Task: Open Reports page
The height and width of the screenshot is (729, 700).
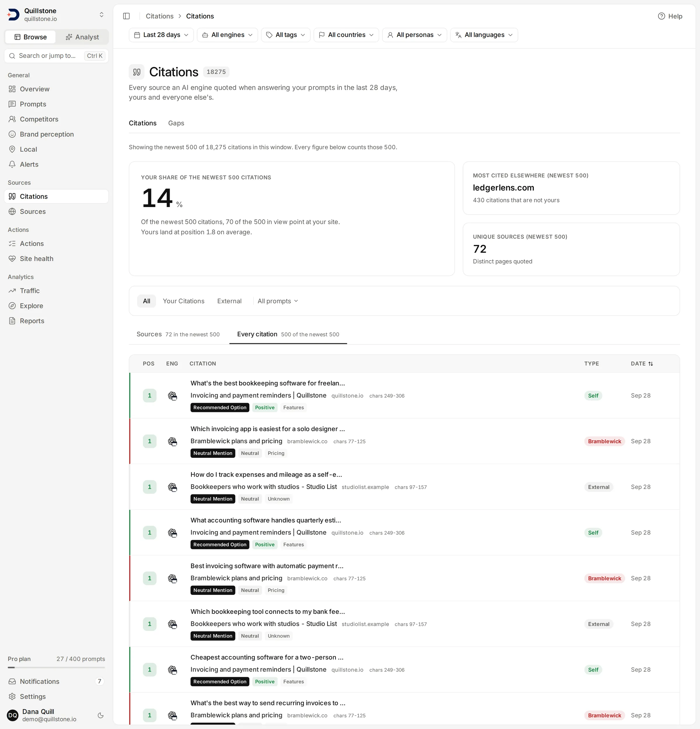Action: pyautogui.click(x=56, y=321)
